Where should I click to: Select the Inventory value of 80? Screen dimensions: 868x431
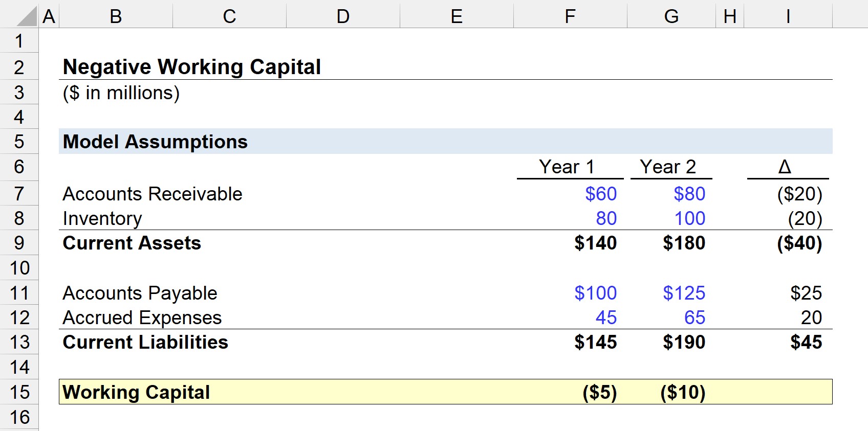[605, 218]
